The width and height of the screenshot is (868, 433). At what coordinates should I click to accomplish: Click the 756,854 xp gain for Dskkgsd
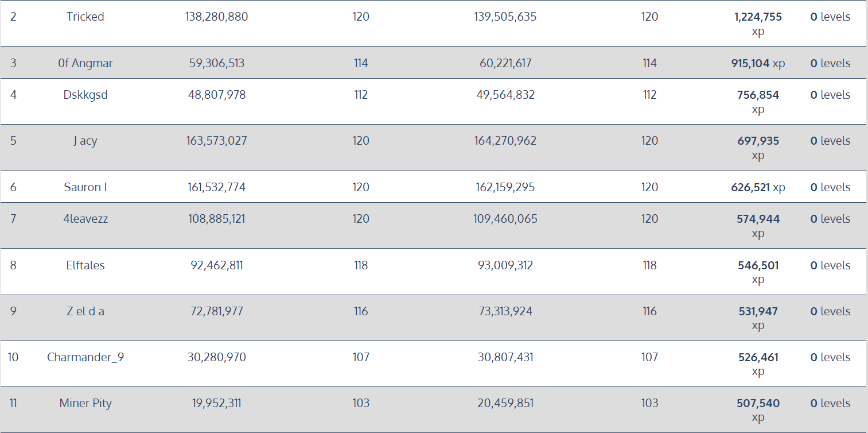click(758, 95)
